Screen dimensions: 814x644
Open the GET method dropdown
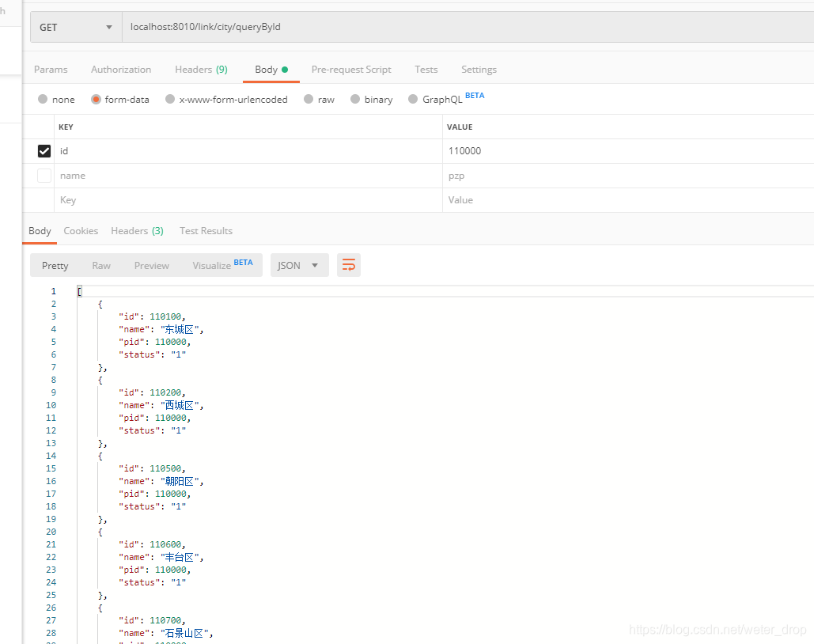click(x=76, y=27)
